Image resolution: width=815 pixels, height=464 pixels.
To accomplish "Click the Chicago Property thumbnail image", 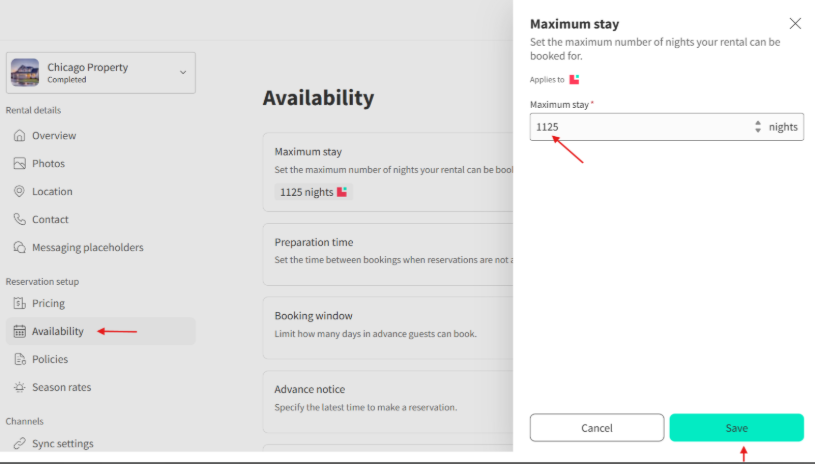I will point(25,73).
